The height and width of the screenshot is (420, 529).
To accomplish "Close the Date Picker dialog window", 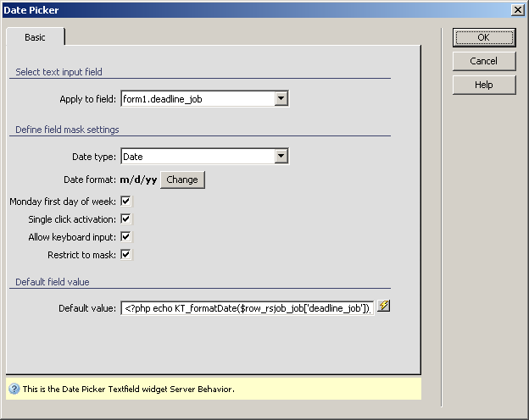I will point(517,9).
